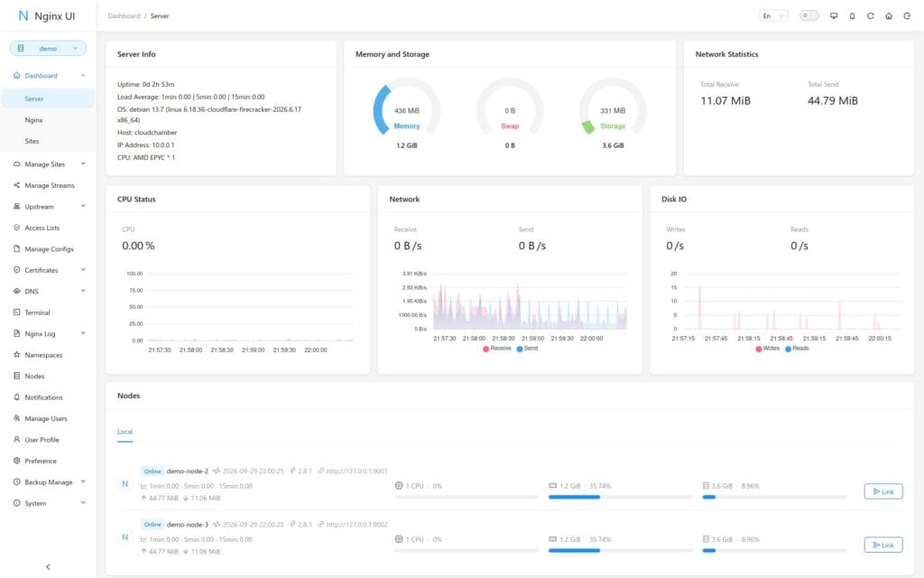Viewport: 924px width, 578px height.
Task: Click the Manage Users icon in sidebar
Action: click(16, 418)
